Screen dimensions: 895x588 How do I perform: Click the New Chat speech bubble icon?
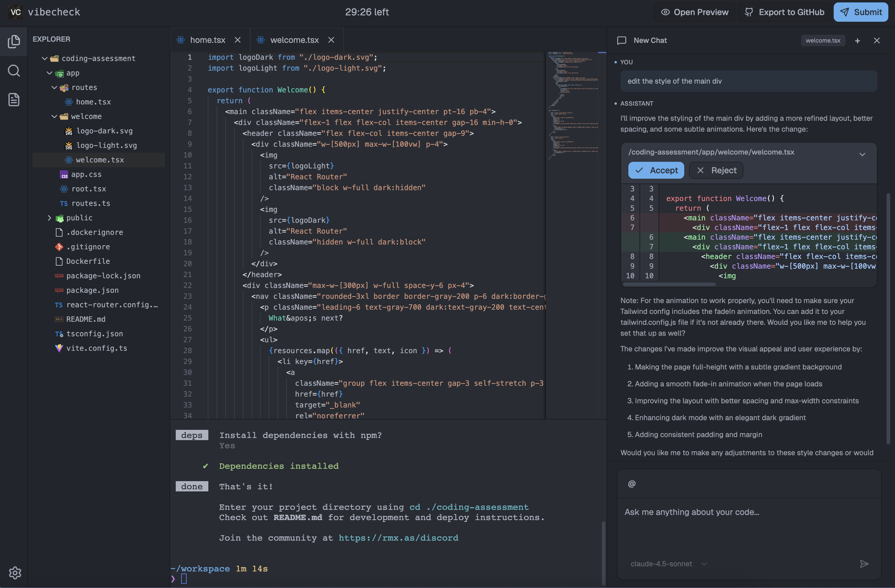621,40
